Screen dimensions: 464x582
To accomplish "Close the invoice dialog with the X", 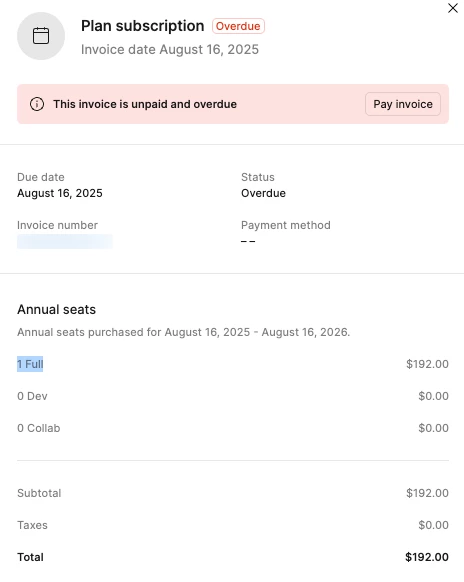I will [x=452, y=8].
